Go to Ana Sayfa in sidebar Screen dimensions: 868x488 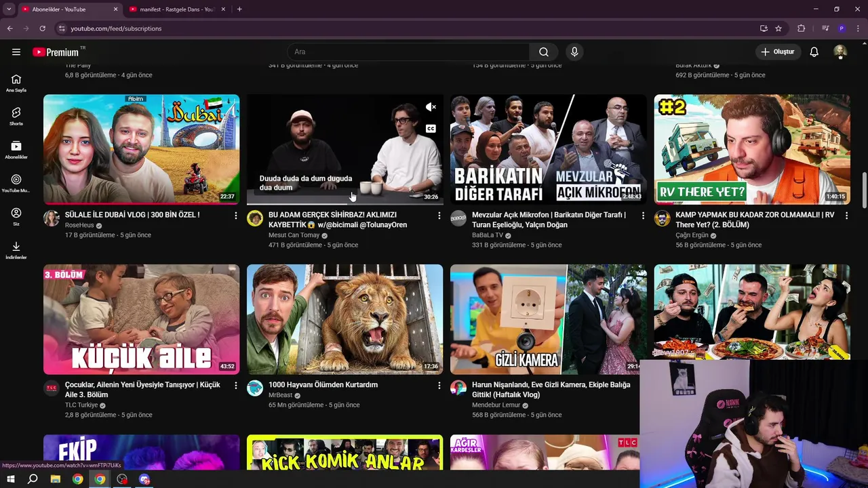pos(16,83)
